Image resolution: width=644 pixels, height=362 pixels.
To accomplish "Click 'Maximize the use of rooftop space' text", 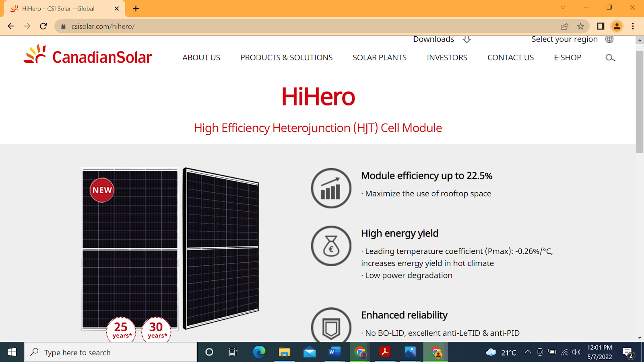I will pyautogui.click(x=428, y=194).
